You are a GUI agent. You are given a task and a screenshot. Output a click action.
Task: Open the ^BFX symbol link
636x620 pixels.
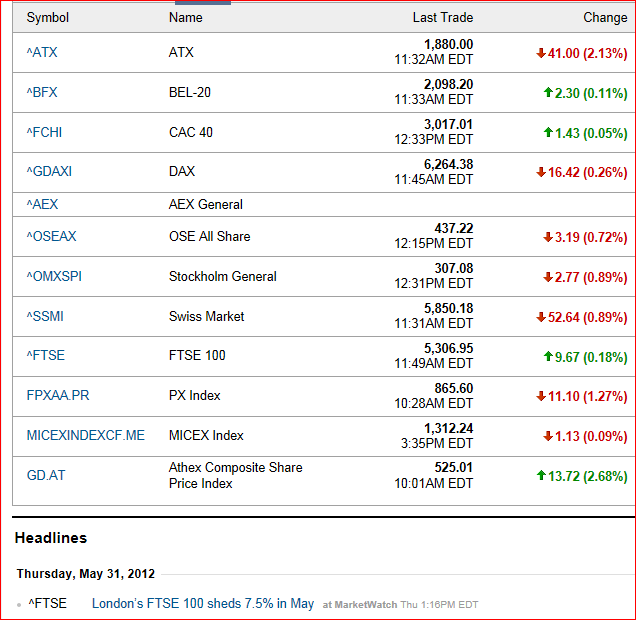click(x=42, y=92)
